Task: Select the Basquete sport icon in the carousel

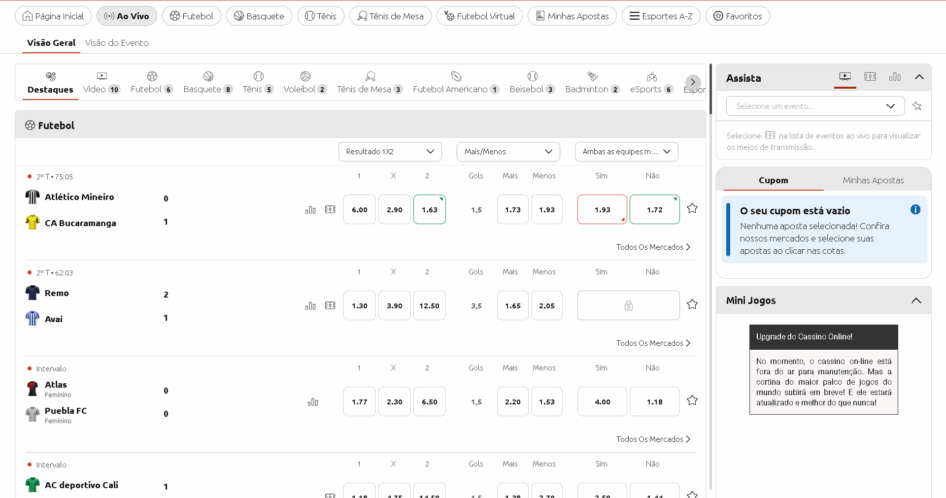Action: click(208, 77)
